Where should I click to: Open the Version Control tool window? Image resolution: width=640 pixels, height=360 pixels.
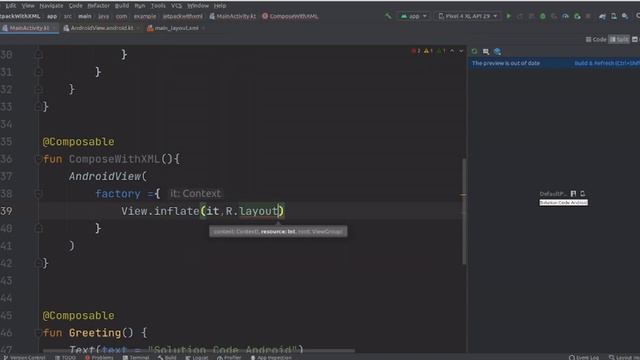[24, 358]
